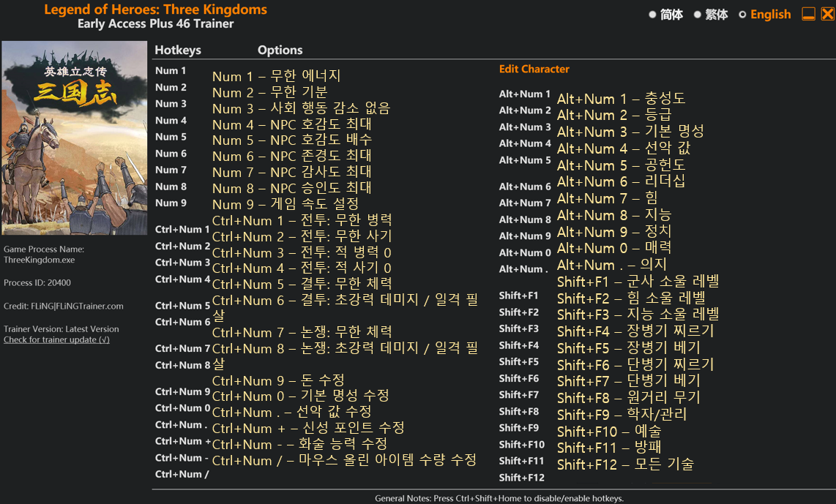Click option Ctrl+Num + – 신성 포인트 수정
Viewport: 836px width, 504px height.
coord(308,429)
